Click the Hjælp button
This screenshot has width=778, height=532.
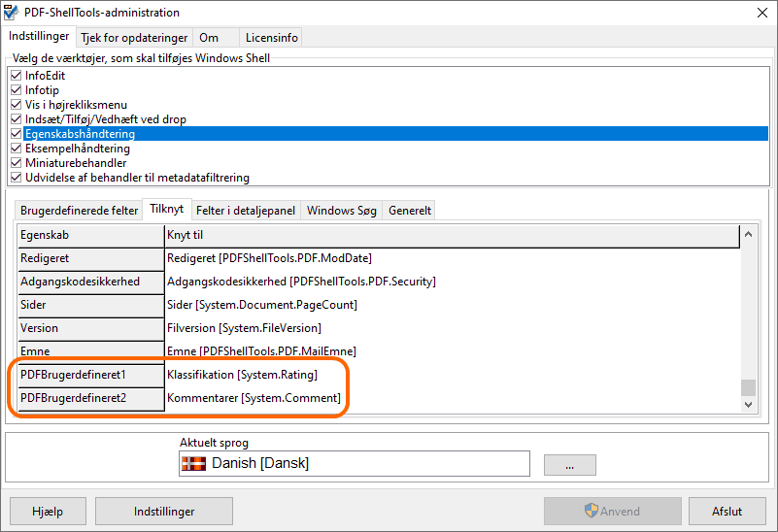(48, 512)
